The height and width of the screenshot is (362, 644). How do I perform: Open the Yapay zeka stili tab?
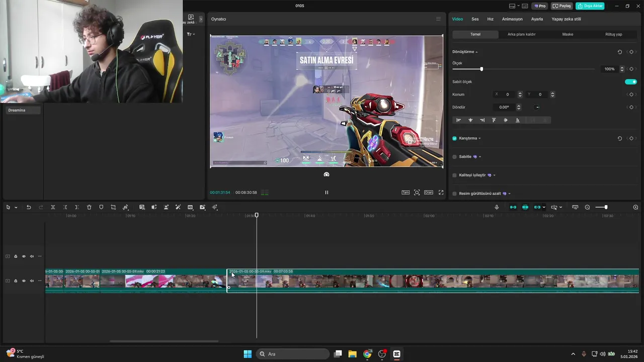point(566,19)
